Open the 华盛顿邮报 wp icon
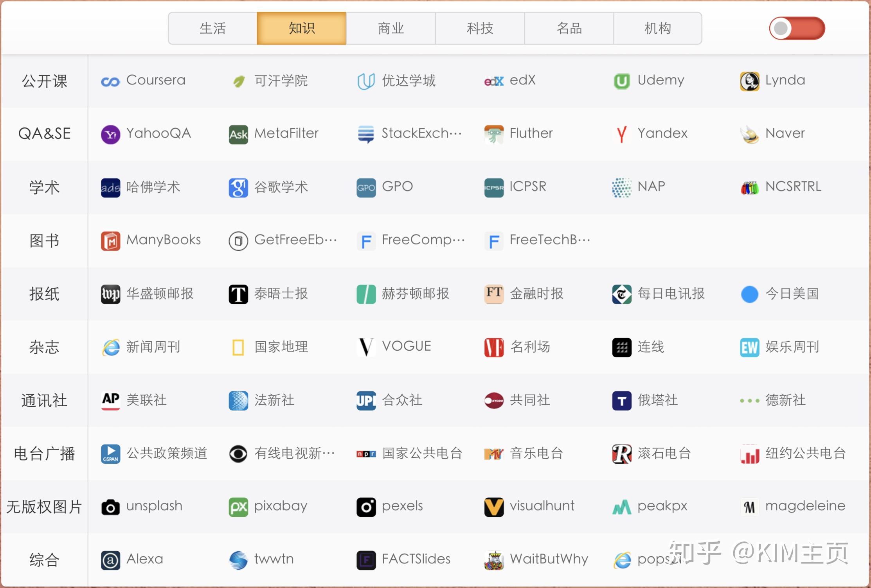 tap(110, 294)
